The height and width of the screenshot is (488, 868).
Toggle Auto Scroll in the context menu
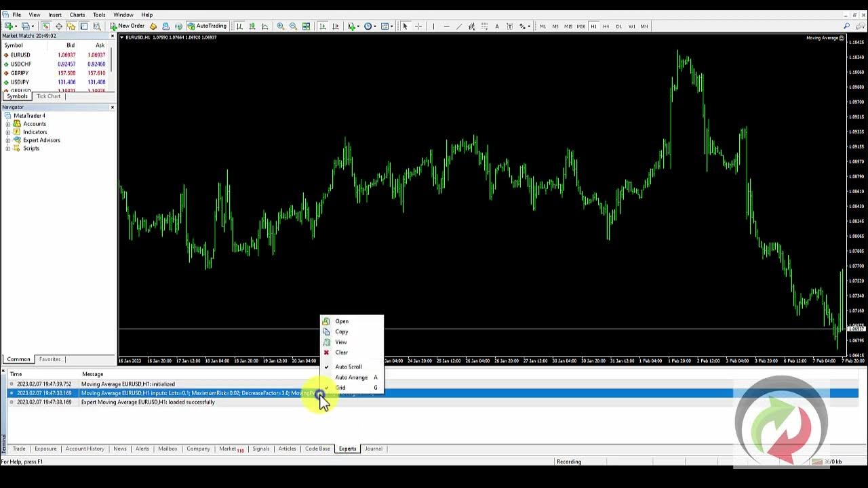pyautogui.click(x=353, y=367)
